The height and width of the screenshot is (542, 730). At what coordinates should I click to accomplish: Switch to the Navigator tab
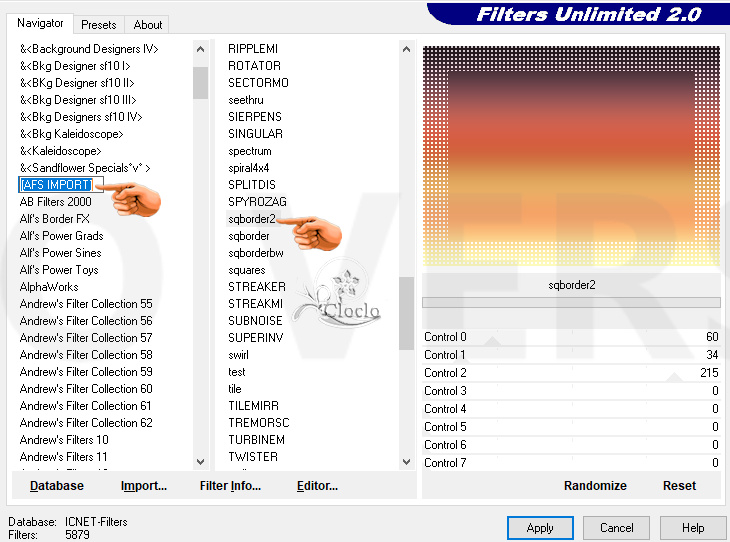[40, 23]
